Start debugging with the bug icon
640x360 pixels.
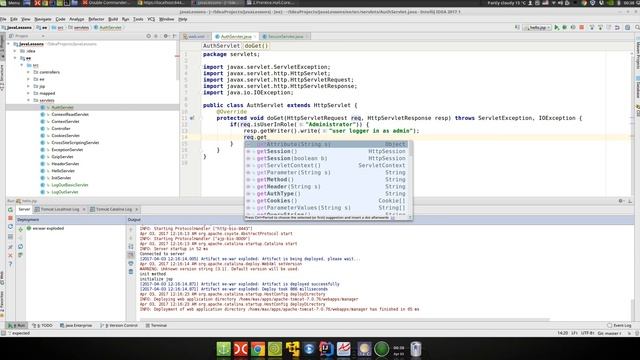click(x=565, y=28)
